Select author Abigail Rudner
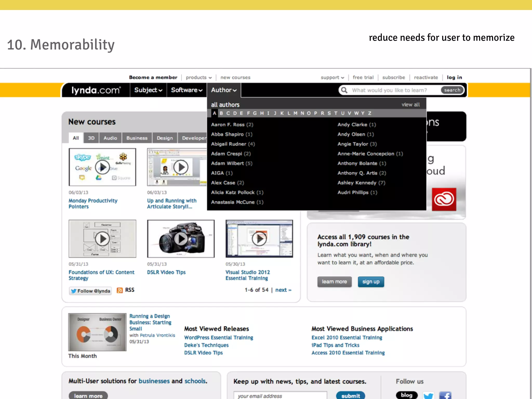 [x=233, y=144]
